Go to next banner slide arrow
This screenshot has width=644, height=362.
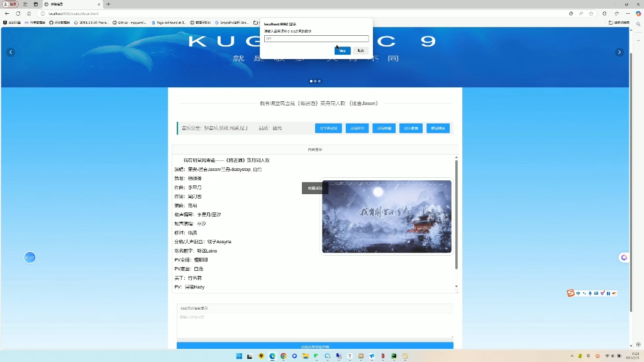point(619,52)
